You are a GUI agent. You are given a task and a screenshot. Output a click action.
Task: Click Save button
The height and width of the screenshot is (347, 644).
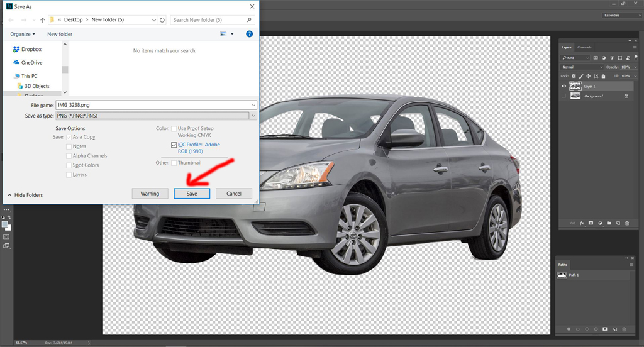(192, 194)
